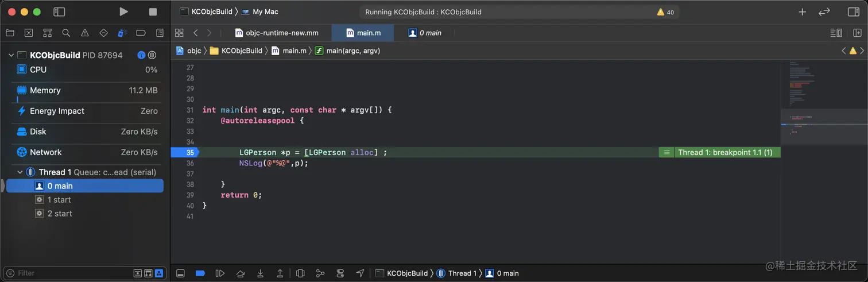868x282 pixels.
Task: Select the 1 start stack frame
Action: click(85, 199)
